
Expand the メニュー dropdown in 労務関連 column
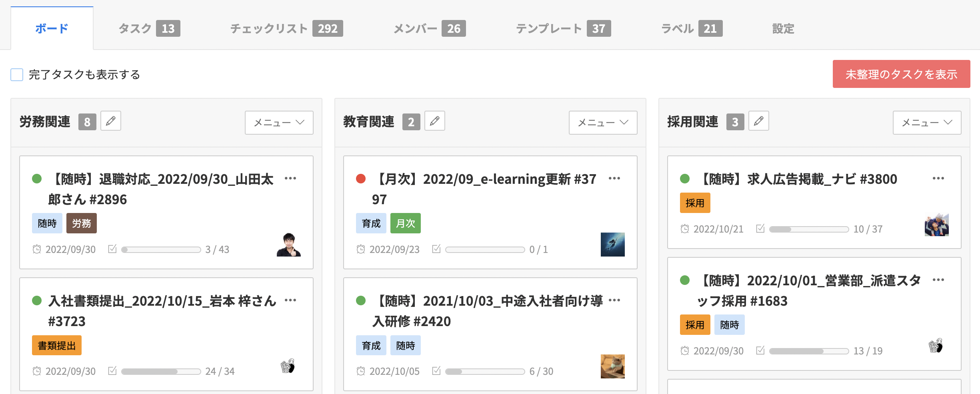click(279, 123)
